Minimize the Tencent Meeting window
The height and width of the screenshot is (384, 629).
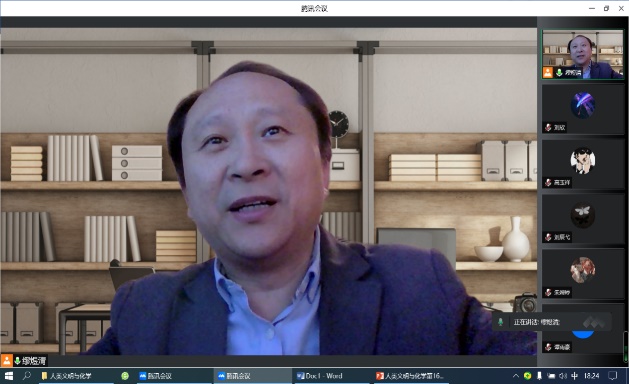click(592, 8)
